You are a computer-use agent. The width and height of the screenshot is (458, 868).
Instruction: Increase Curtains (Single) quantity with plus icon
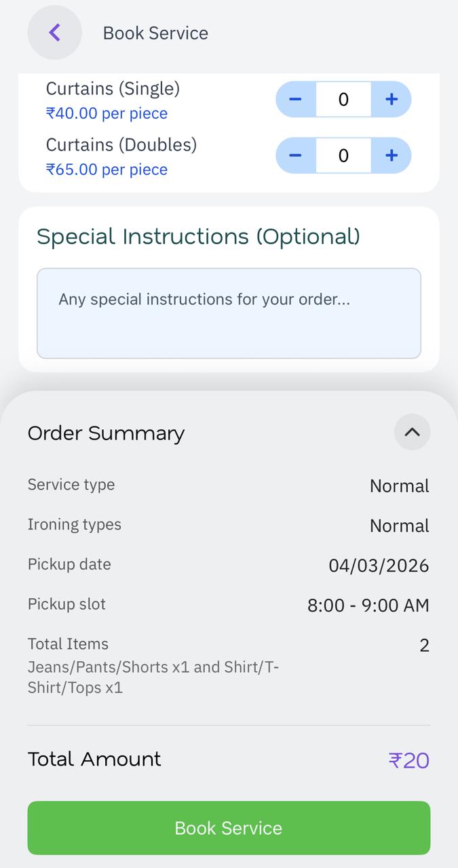[392, 99]
